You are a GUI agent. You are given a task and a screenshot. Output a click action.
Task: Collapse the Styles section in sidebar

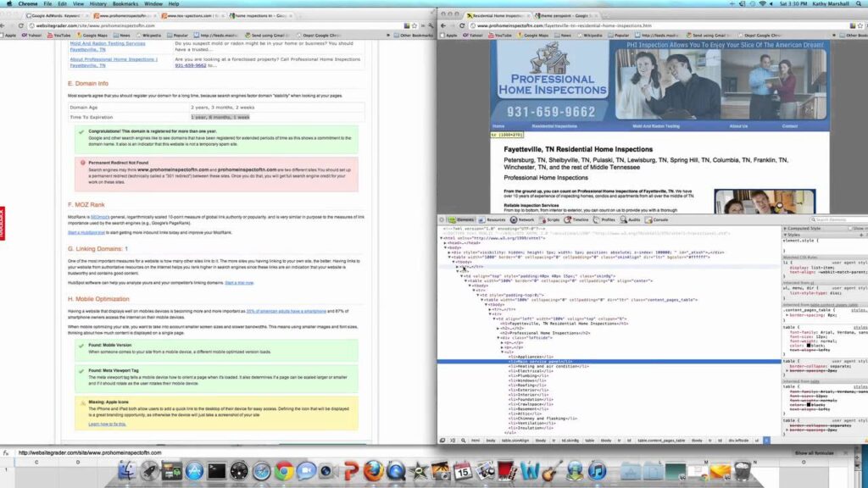point(785,236)
